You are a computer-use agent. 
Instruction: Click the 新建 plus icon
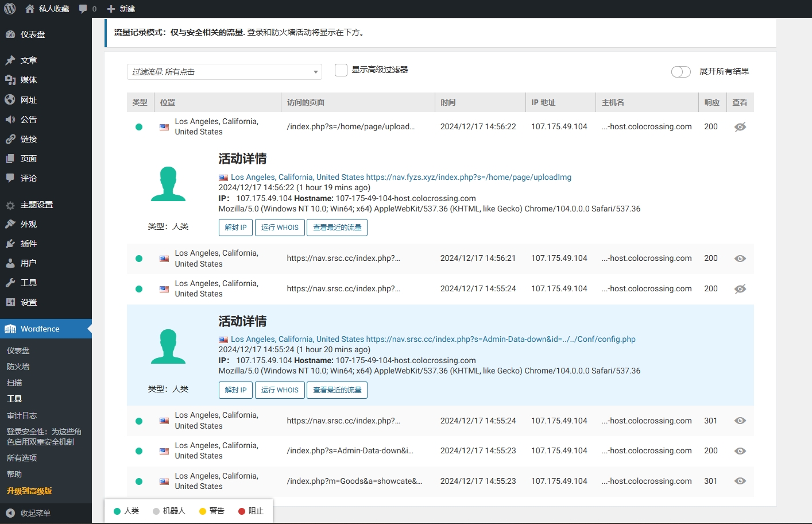point(111,9)
